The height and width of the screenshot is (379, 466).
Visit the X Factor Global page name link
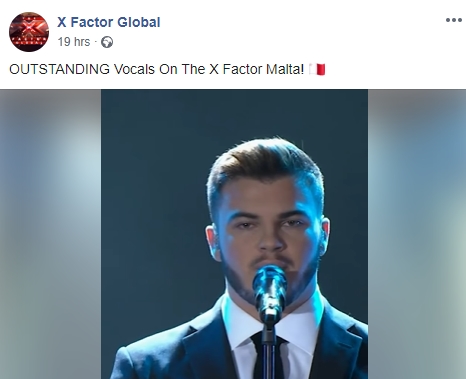(x=109, y=22)
